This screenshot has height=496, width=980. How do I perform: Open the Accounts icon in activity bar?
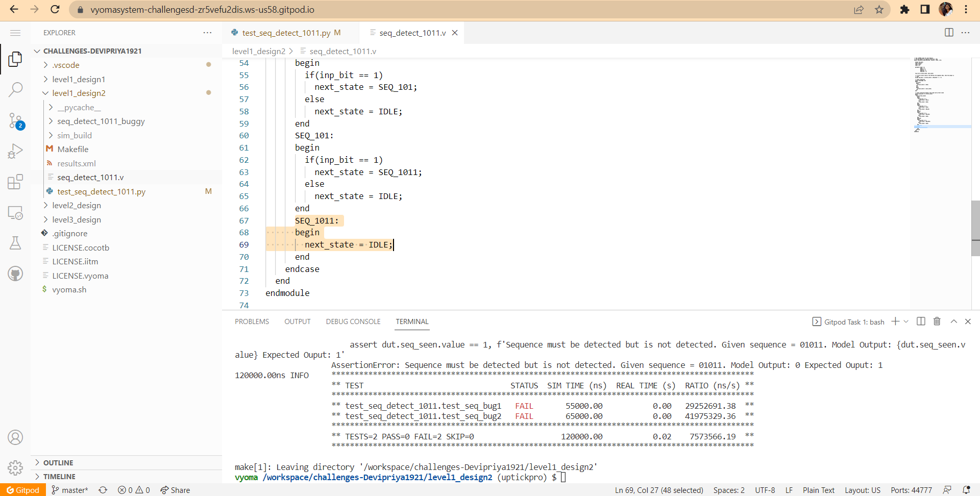tap(16, 437)
